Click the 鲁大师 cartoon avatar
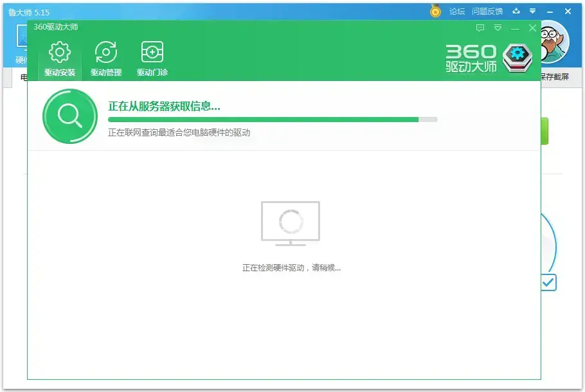585x392 pixels. click(555, 42)
